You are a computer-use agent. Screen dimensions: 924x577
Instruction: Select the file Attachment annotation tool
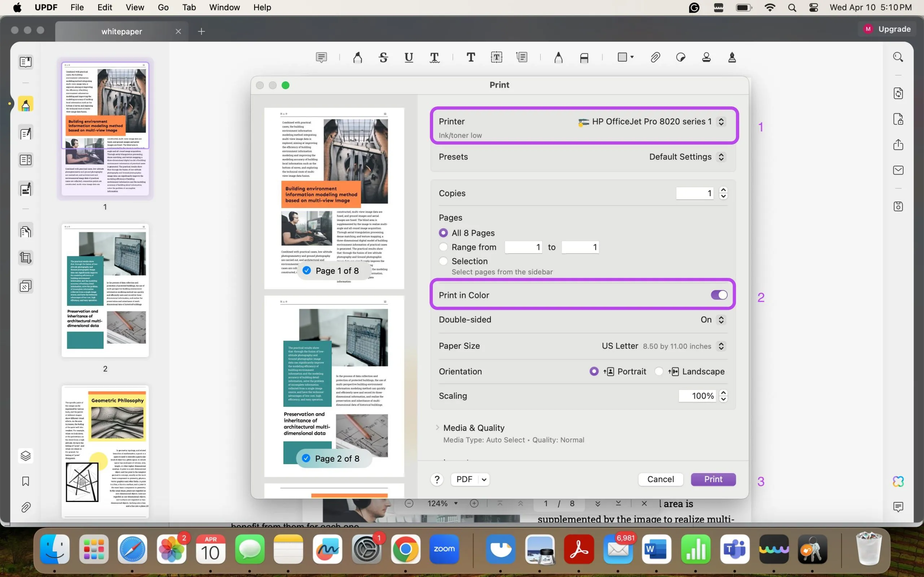pyautogui.click(x=655, y=57)
